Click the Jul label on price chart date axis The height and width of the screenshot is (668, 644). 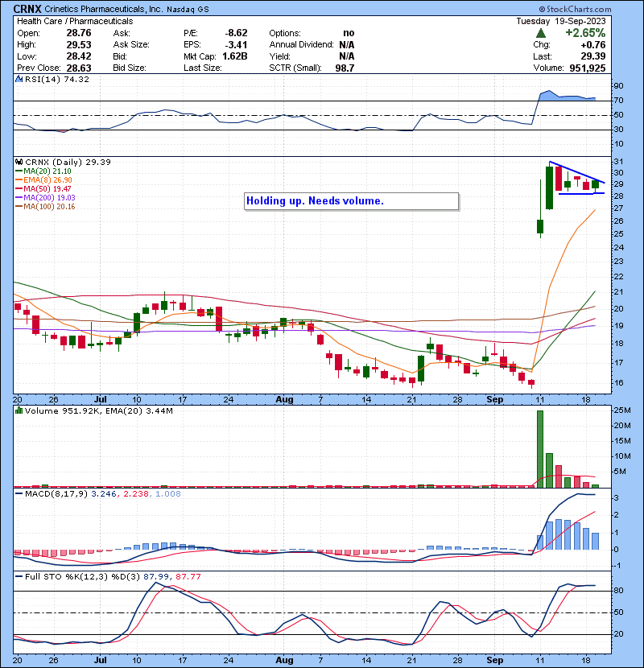click(x=100, y=400)
